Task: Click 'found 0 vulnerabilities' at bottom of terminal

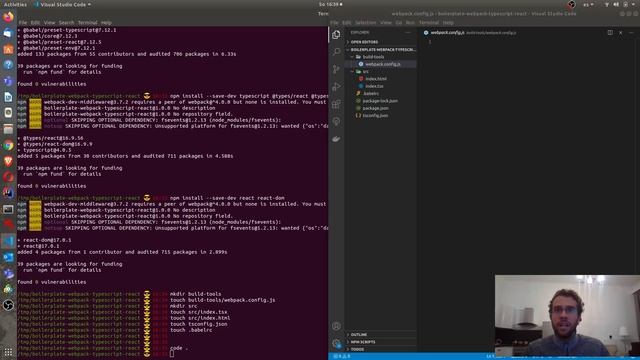Action: click(52, 282)
